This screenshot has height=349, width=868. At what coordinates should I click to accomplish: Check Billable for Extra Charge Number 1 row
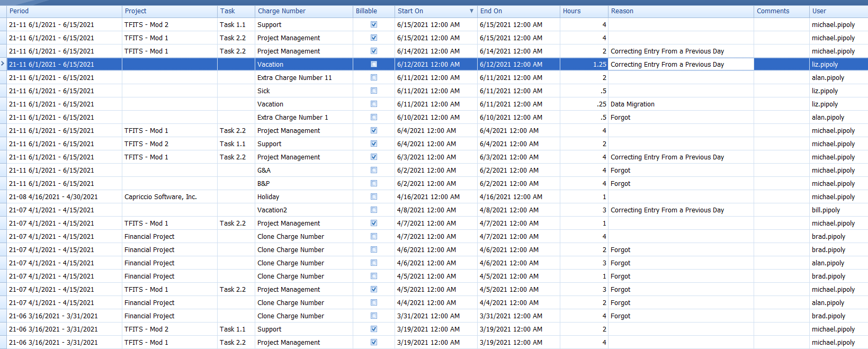[374, 117]
